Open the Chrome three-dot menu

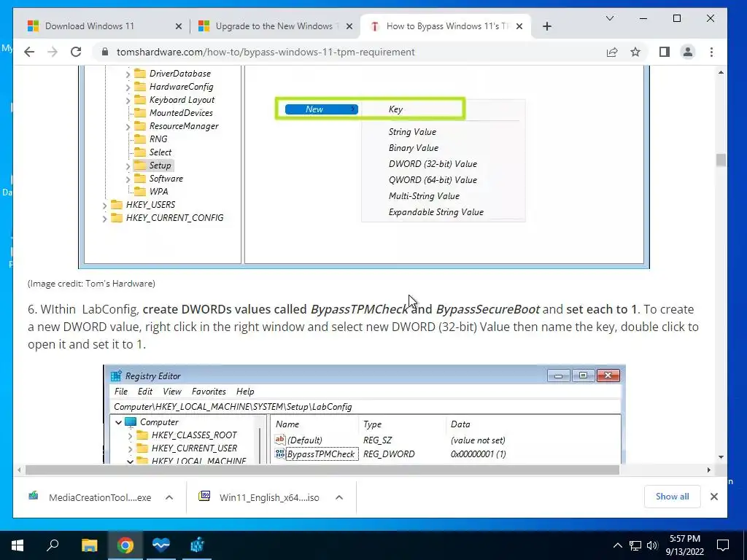pyautogui.click(x=712, y=52)
